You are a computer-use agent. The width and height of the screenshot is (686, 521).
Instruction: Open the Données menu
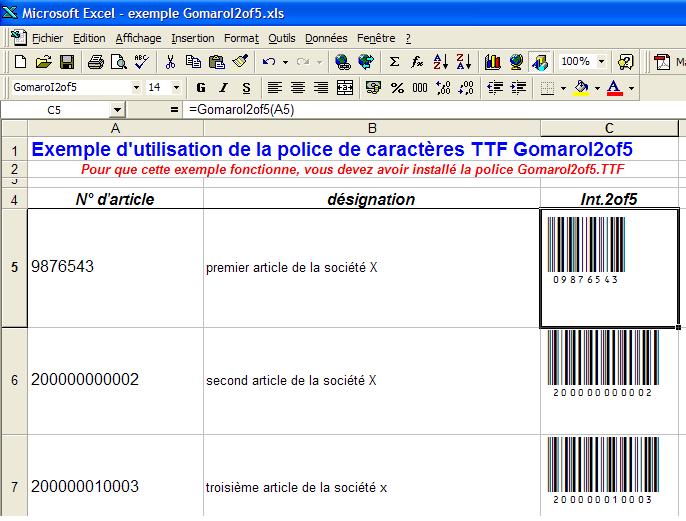326,38
